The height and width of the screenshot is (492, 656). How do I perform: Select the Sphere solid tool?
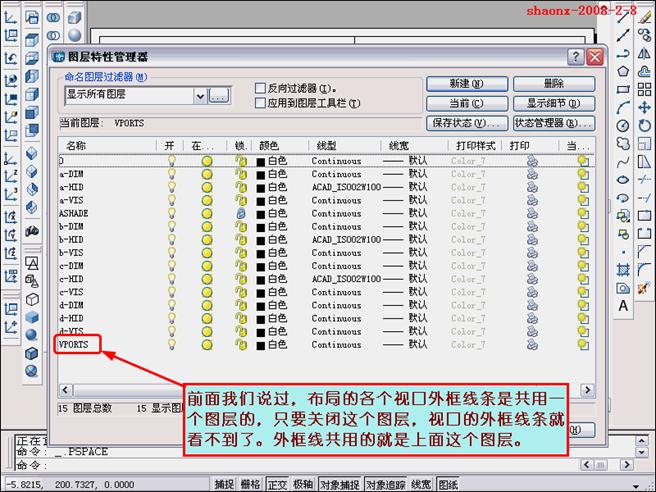(x=74, y=35)
